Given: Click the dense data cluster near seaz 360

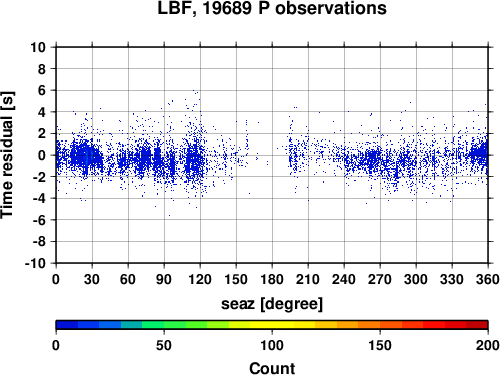Looking at the screenshot, I should click(479, 153).
